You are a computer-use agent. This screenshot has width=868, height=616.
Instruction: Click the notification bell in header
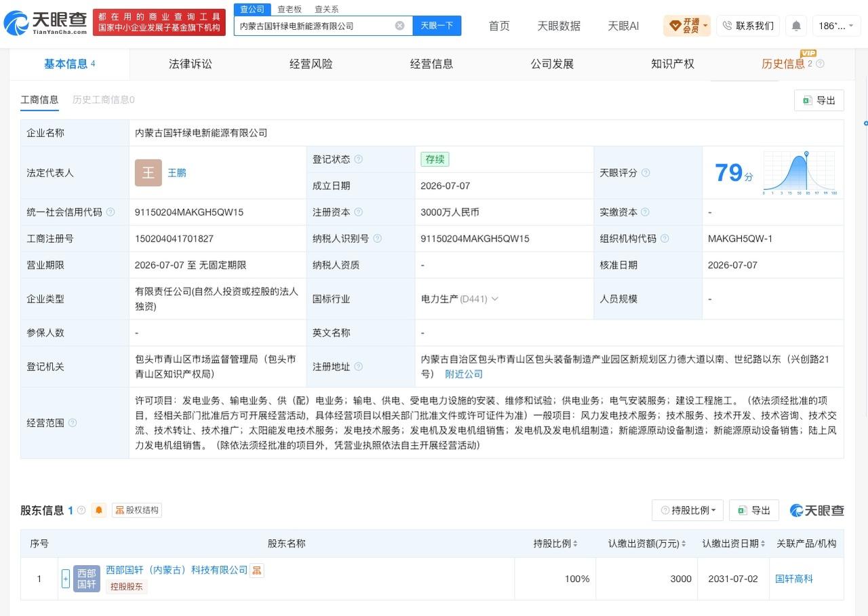click(796, 26)
